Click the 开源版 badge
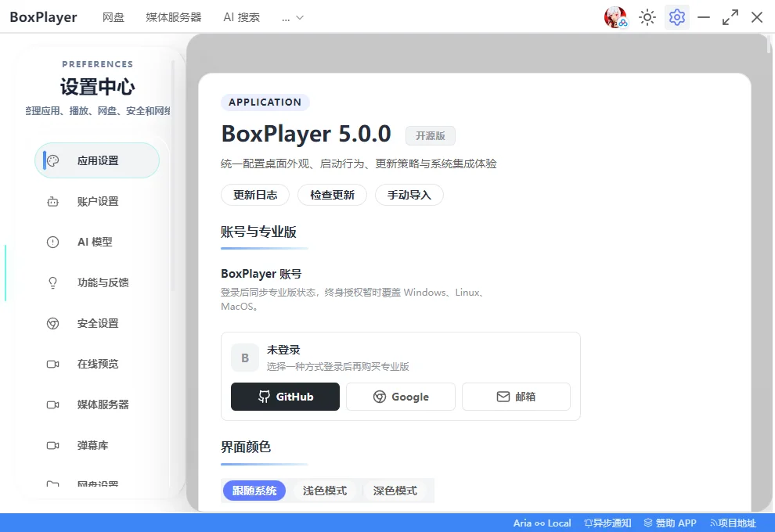Screen dimensions: 775x532 [431, 136]
